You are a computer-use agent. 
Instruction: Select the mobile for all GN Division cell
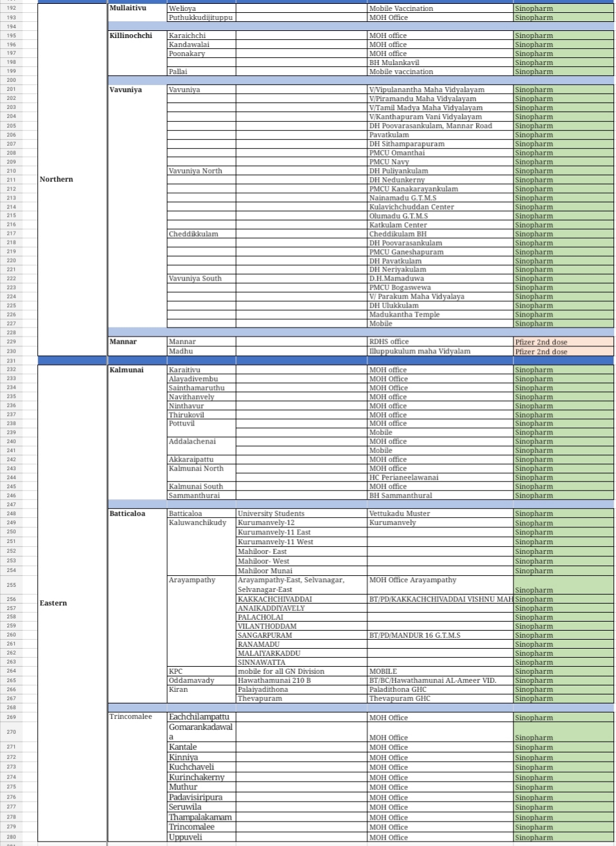pyautogui.click(x=302, y=671)
